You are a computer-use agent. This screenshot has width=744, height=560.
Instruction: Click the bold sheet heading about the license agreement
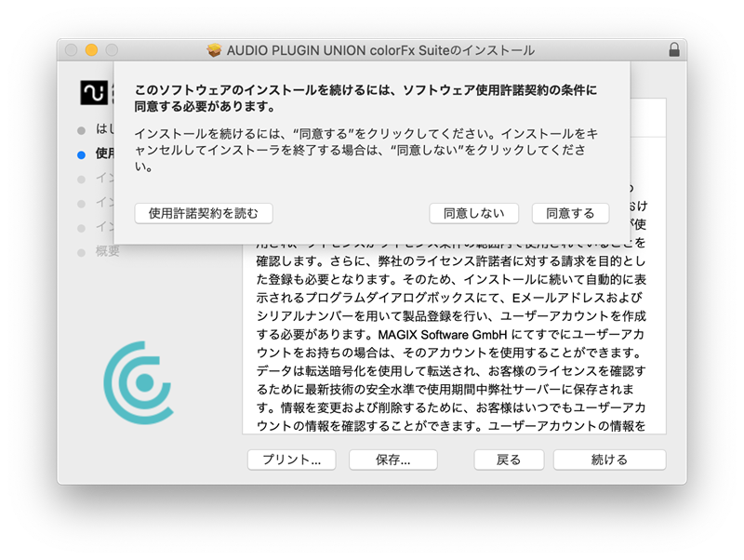point(365,98)
